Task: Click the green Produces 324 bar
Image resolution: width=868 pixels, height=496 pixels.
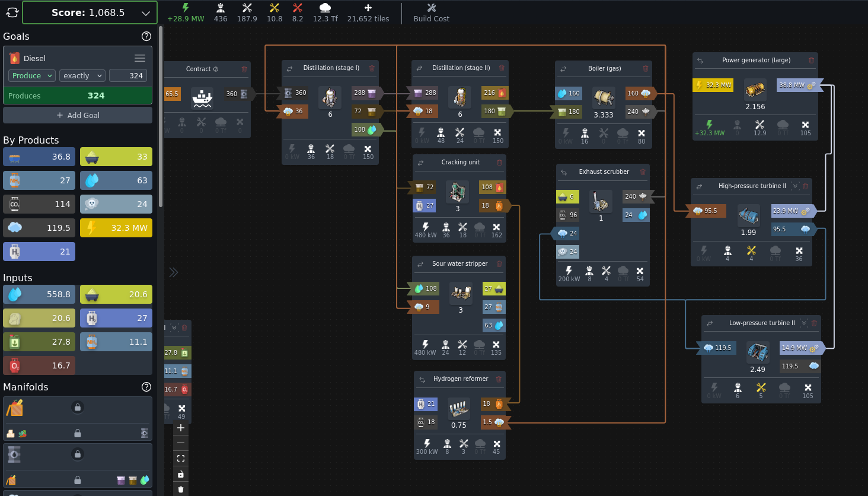Action: (x=78, y=96)
